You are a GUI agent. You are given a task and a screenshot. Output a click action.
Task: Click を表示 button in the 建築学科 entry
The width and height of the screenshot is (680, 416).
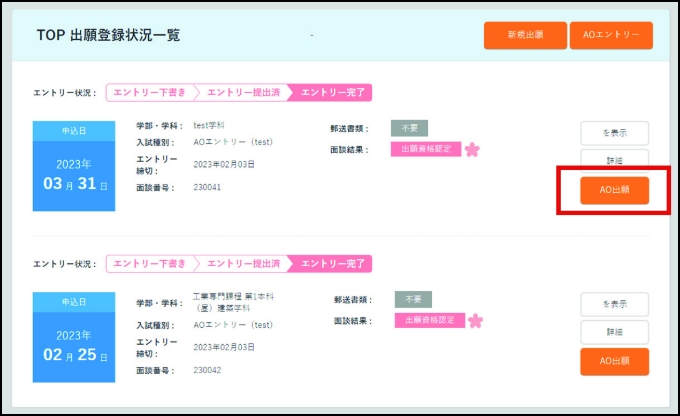614,304
